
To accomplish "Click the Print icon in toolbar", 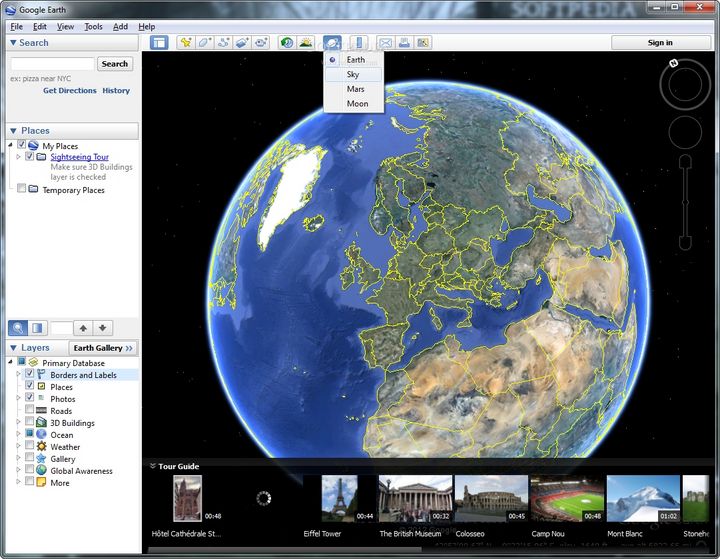I will [404, 43].
